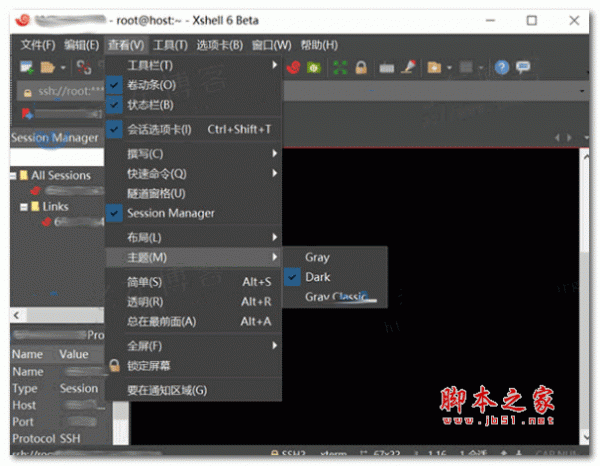Select the Gray Classic theme option
Image resolution: width=600 pixels, height=466 pixels.
(335, 297)
